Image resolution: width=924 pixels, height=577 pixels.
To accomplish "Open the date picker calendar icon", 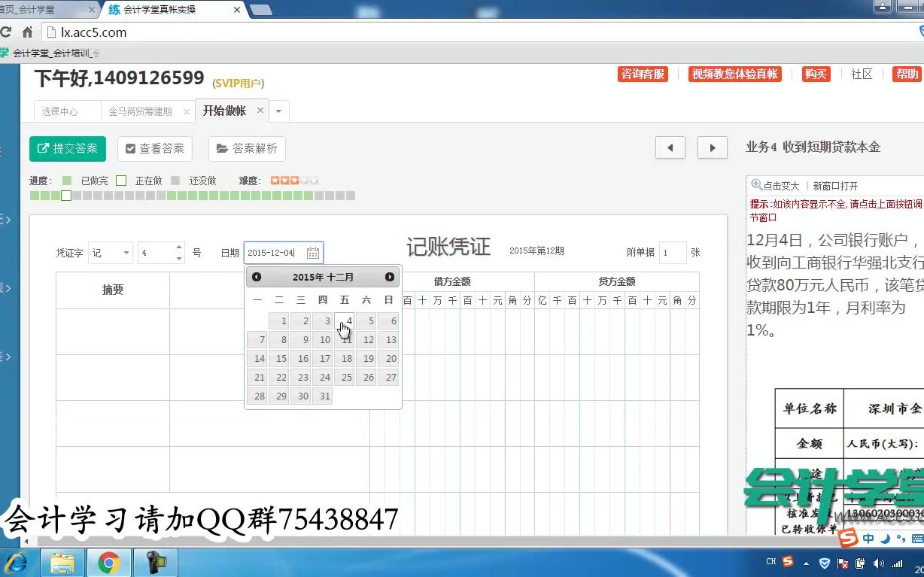I will (313, 253).
